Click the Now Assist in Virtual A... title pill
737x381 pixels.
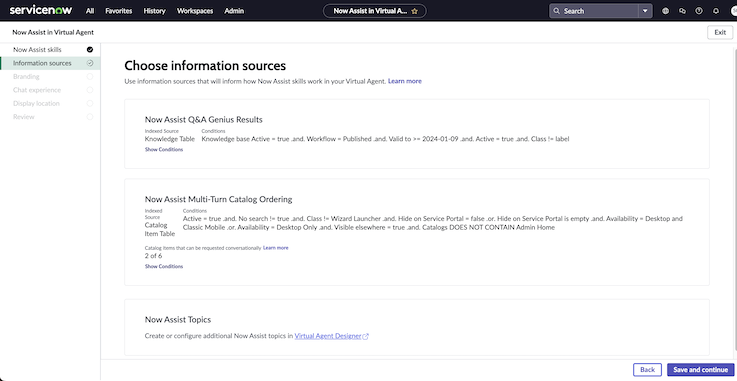click(x=375, y=11)
